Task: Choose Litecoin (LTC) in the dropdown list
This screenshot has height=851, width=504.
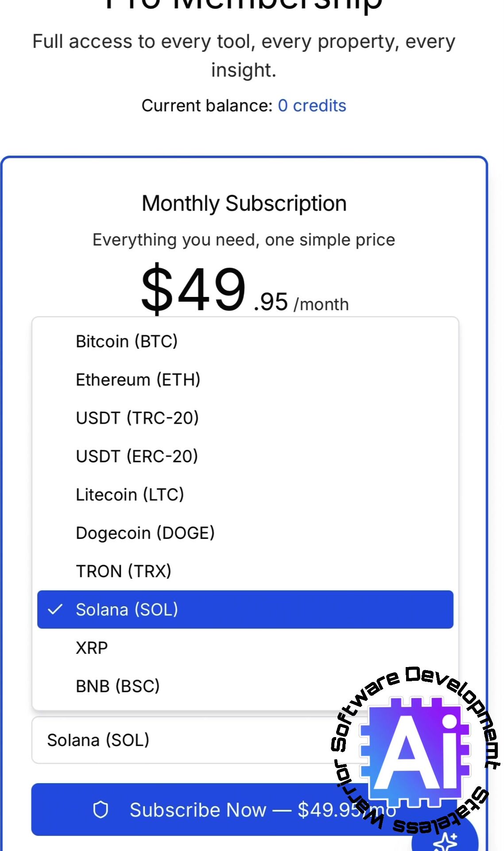Action: coord(130,495)
